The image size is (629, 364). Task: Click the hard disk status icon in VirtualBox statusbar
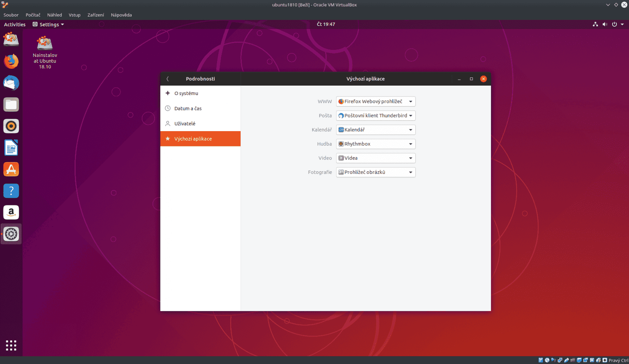click(541, 360)
